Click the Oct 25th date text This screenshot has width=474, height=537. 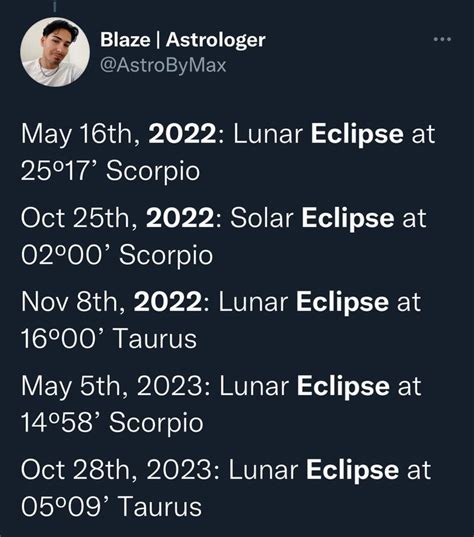tap(79, 218)
